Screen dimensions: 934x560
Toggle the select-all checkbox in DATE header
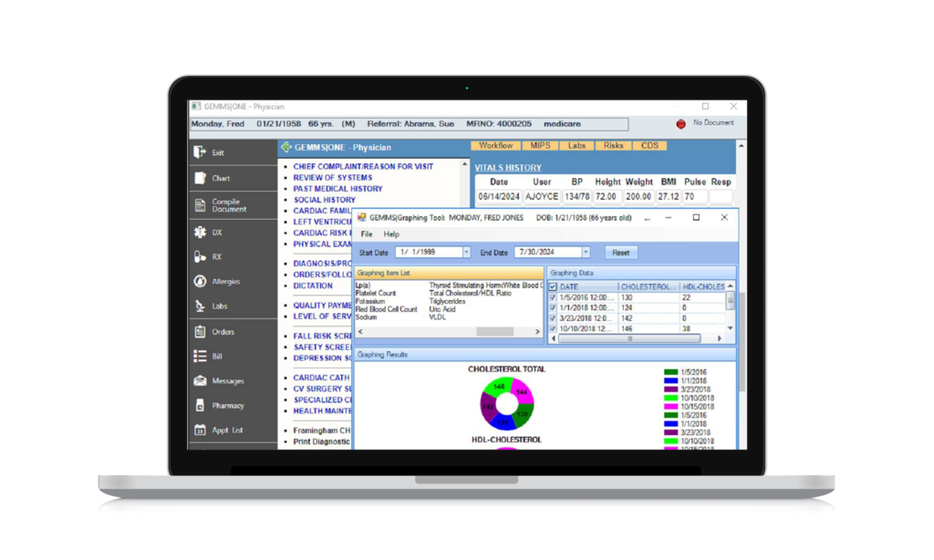(x=553, y=287)
